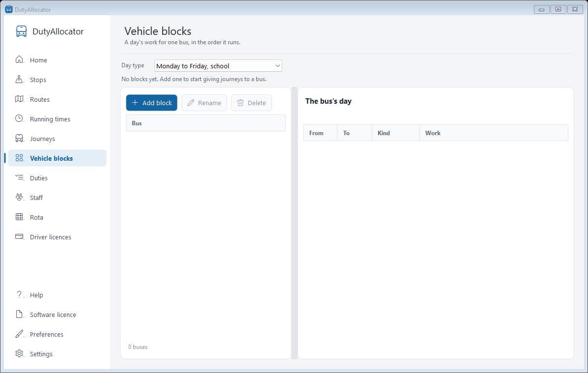Click the Stops sidebar icon
The image size is (588, 373).
pyautogui.click(x=19, y=79)
